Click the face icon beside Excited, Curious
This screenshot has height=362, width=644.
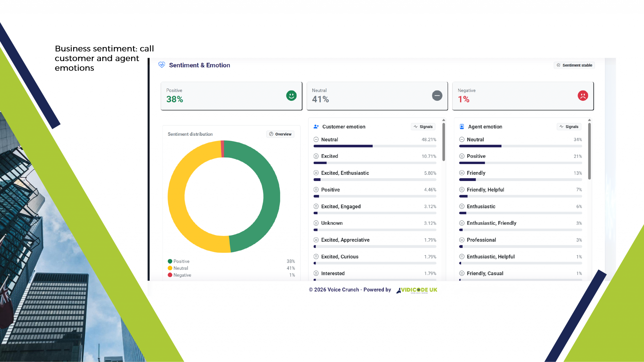click(x=316, y=256)
